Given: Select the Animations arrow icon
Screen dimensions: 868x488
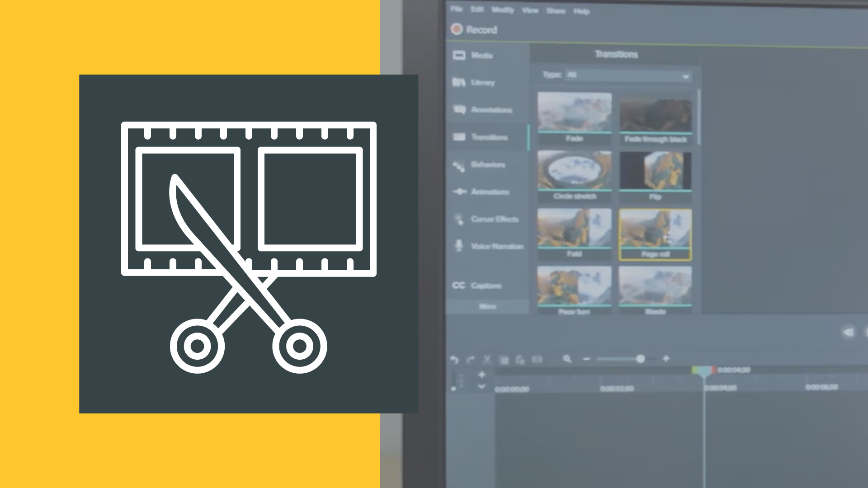Looking at the screenshot, I should (x=459, y=191).
